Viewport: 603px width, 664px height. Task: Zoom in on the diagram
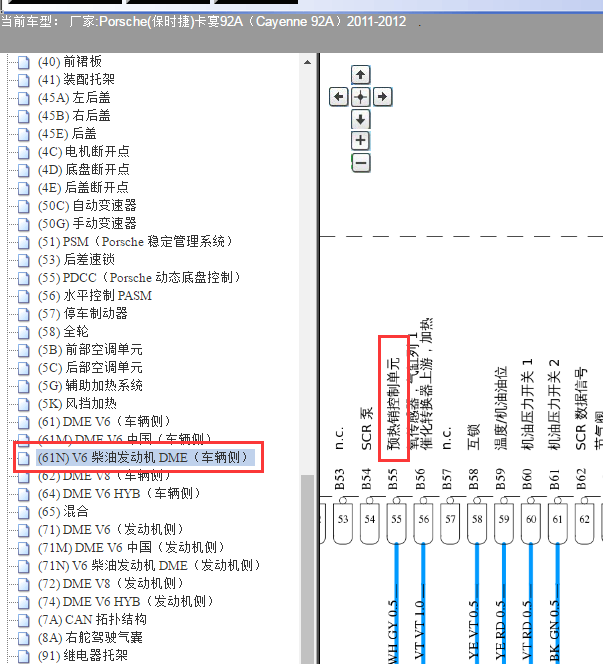click(360, 141)
